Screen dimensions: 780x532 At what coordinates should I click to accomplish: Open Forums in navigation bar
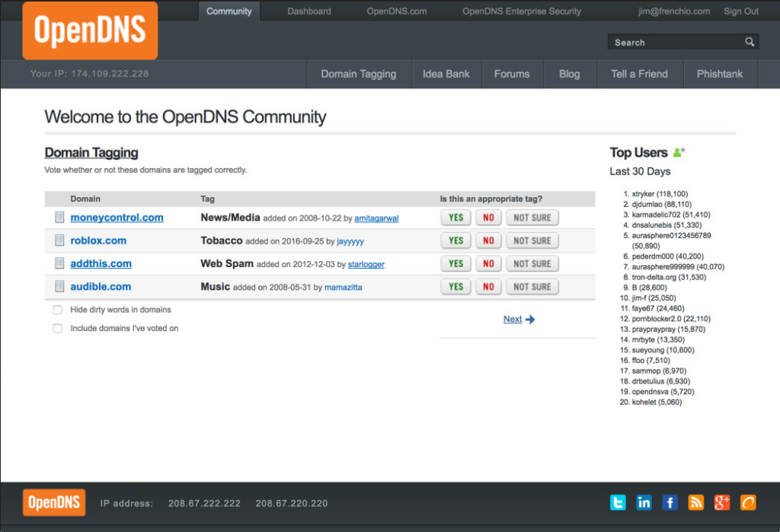[x=512, y=74]
